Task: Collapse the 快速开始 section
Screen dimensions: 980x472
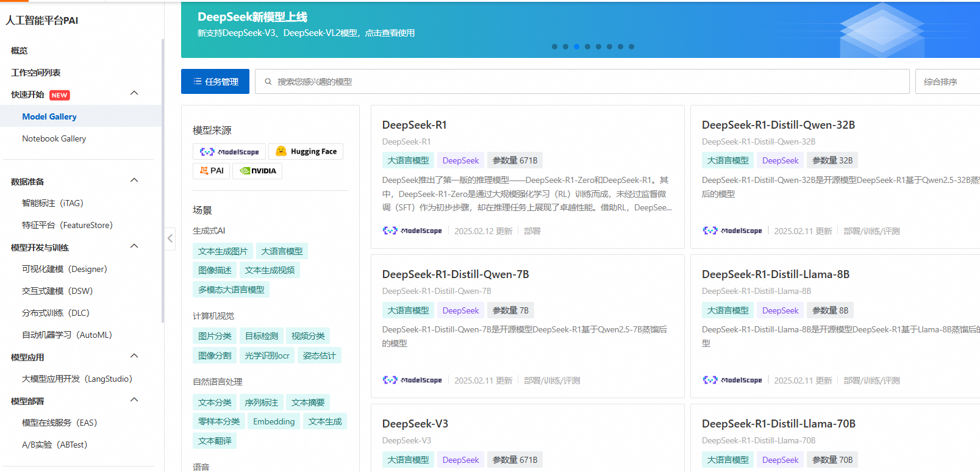Action: point(134,93)
